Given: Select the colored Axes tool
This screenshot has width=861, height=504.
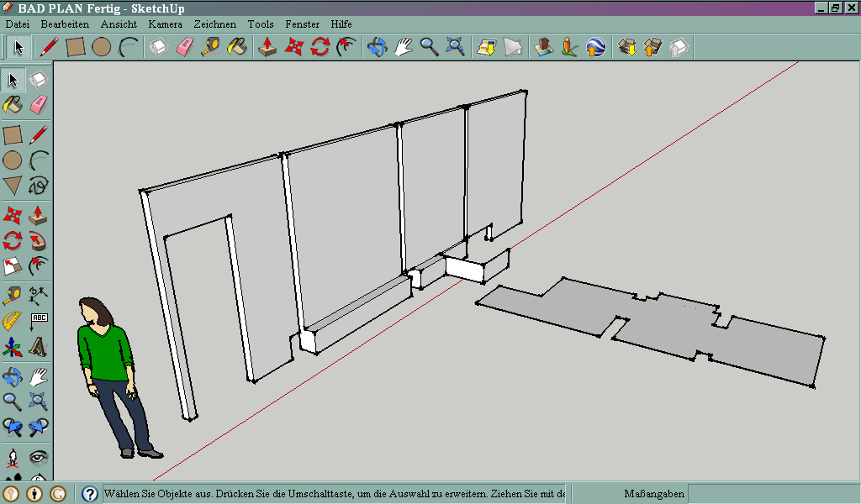Looking at the screenshot, I should pos(12,347).
